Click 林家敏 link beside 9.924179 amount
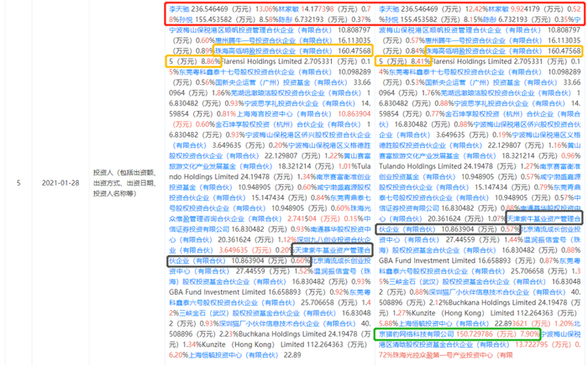Viewport: 588px width, 366px height. click(499, 9)
